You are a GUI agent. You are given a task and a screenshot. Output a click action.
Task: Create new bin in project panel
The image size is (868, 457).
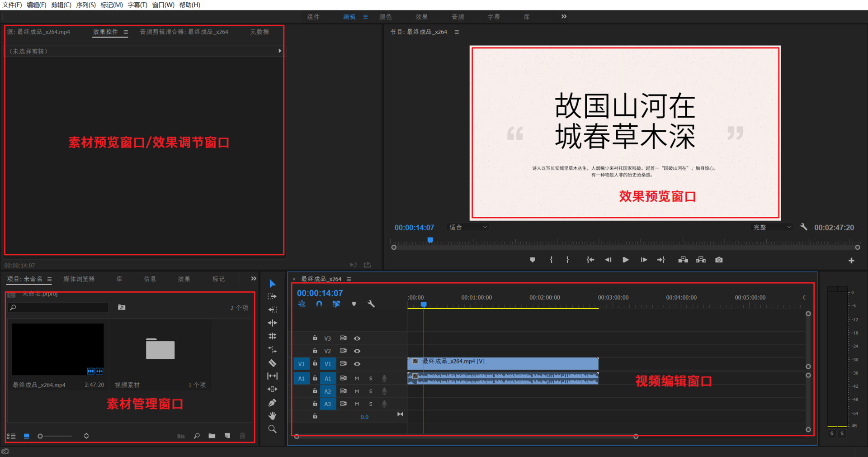tap(212, 436)
